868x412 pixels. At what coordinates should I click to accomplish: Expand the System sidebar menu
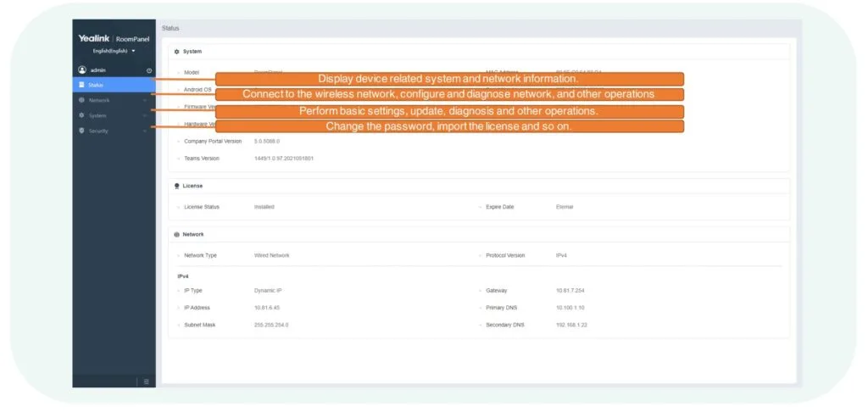point(114,116)
